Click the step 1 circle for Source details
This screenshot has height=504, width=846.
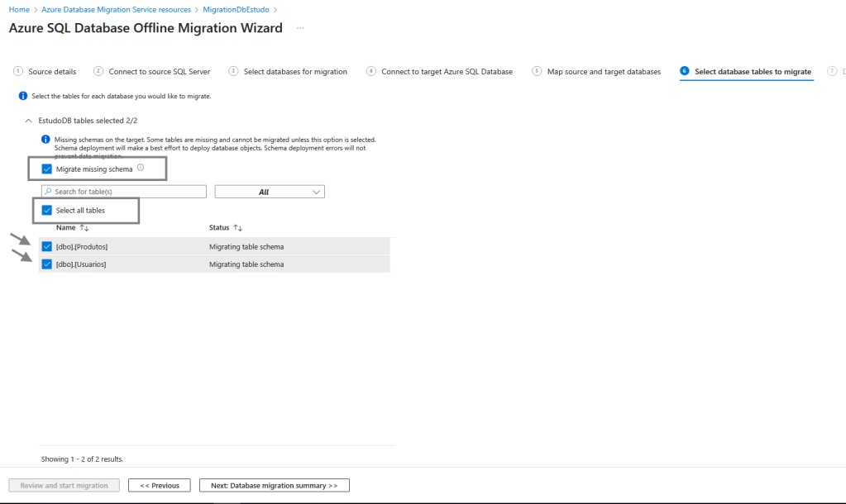tap(18, 72)
